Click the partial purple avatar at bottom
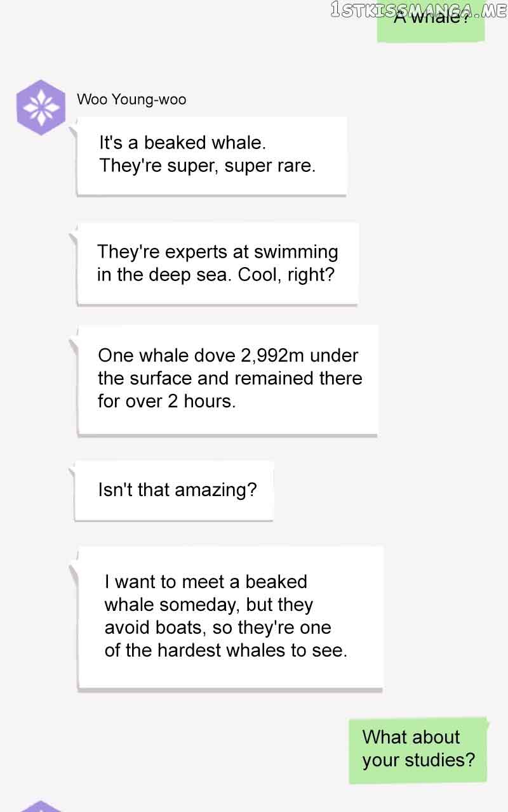 click(41, 806)
